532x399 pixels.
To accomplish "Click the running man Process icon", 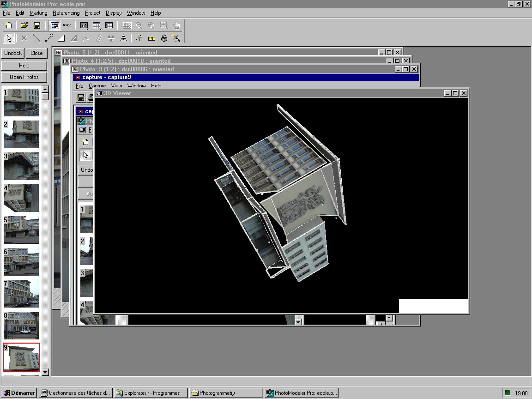I will point(139,38).
